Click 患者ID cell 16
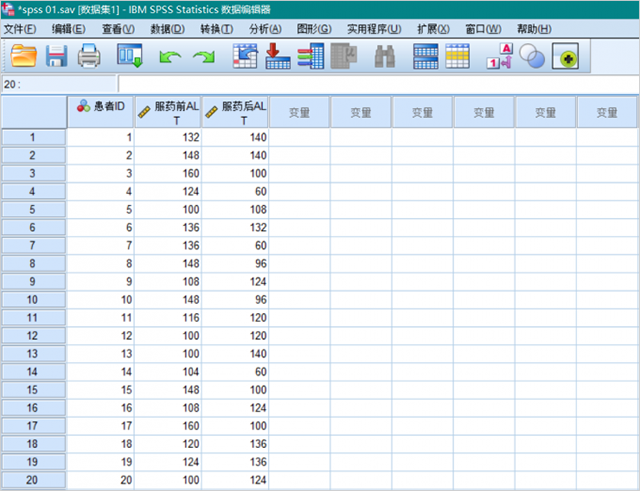 pyautogui.click(x=100, y=408)
